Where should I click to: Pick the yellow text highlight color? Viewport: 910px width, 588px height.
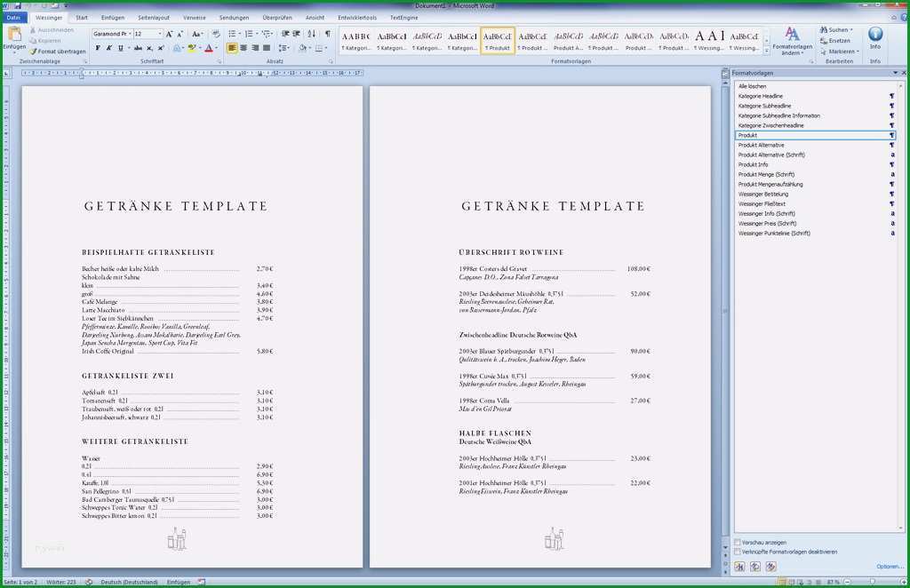tap(191, 48)
